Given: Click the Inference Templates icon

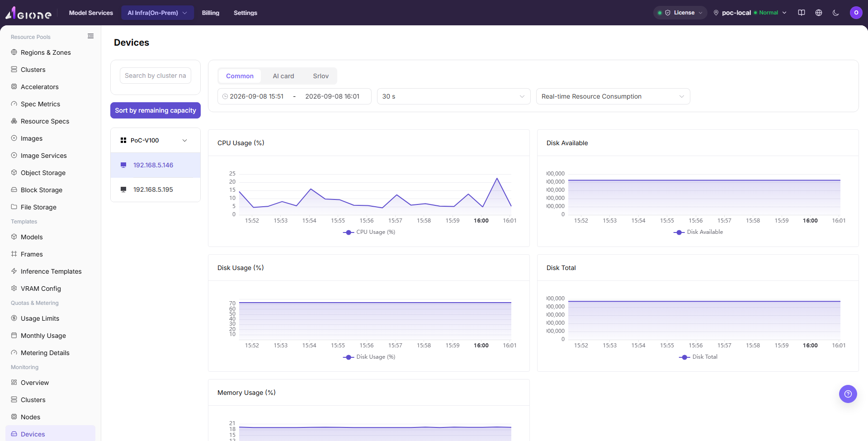Looking at the screenshot, I should (14, 271).
